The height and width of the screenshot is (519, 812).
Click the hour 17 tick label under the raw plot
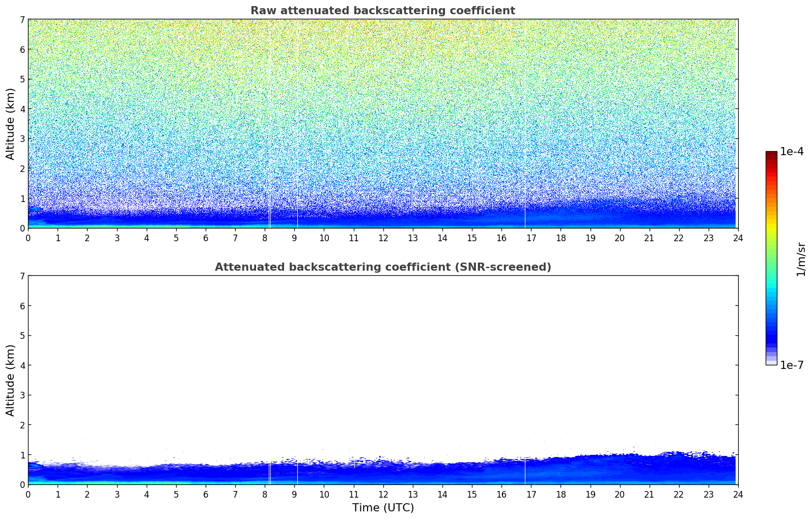coord(531,238)
